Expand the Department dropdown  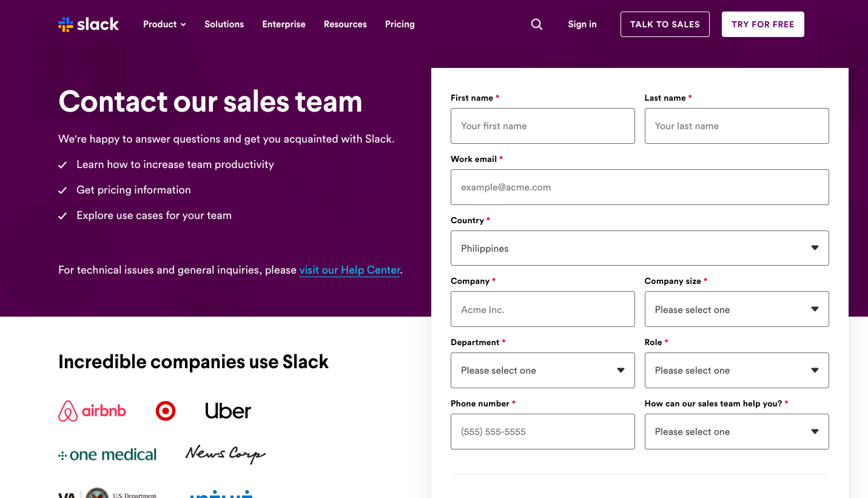(542, 371)
